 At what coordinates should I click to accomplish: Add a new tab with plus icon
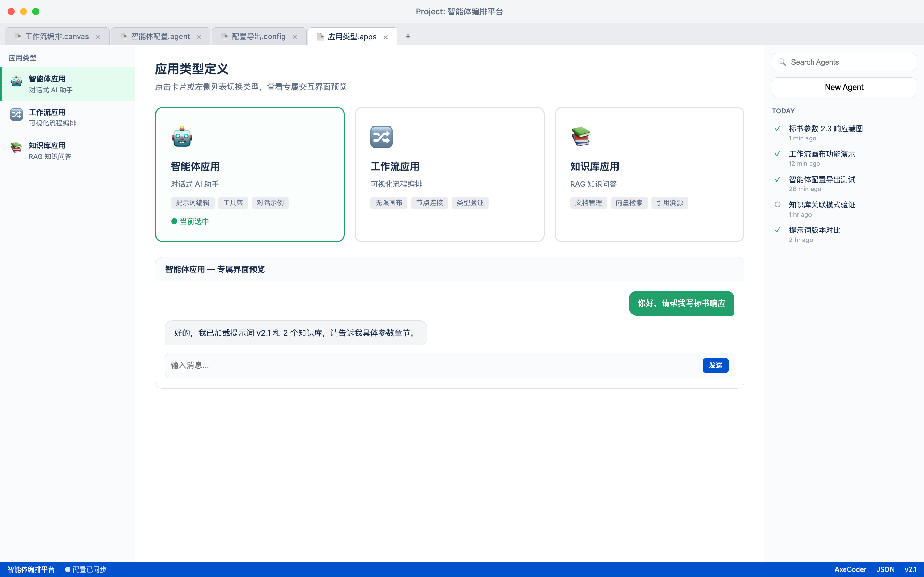[x=408, y=36]
